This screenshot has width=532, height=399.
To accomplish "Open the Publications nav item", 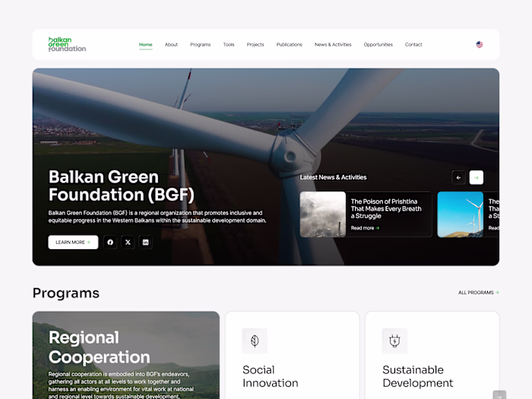I will pyautogui.click(x=289, y=44).
